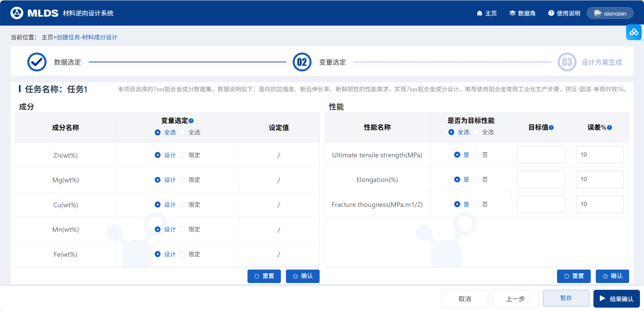The width and height of the screenshot is (644, 311).
Task: Click the MLDS logo icon
Action: click(17, 13)
